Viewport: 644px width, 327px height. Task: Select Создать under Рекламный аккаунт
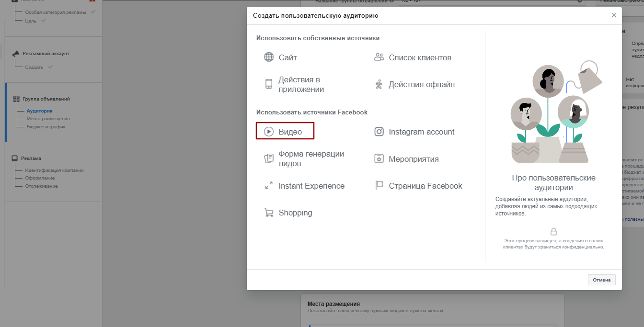(x=34, y=68)
